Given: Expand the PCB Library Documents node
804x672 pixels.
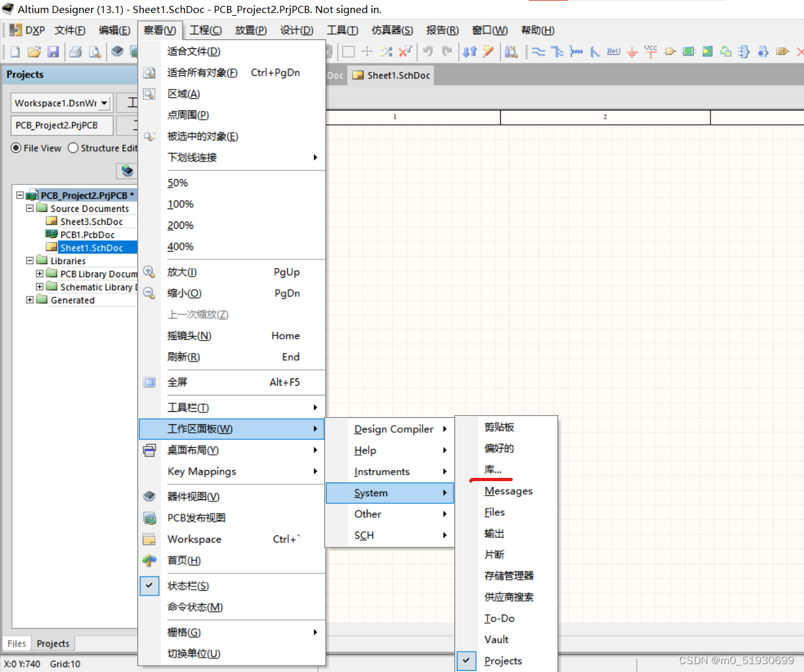Looking at the screenshot, I should click(x=39, y=274).
